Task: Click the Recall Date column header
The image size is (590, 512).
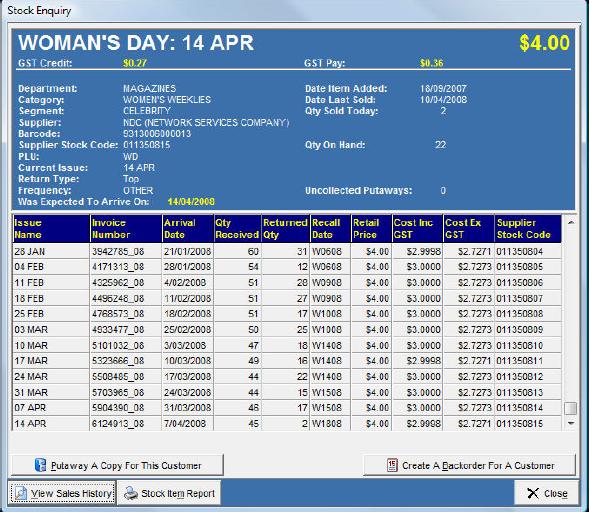Action: point(330,229)
